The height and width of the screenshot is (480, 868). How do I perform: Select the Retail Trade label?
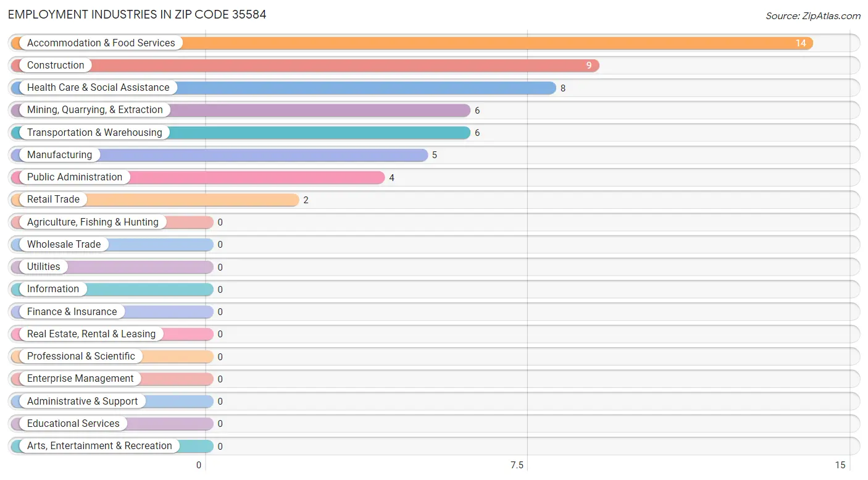[x=53, y=199]
